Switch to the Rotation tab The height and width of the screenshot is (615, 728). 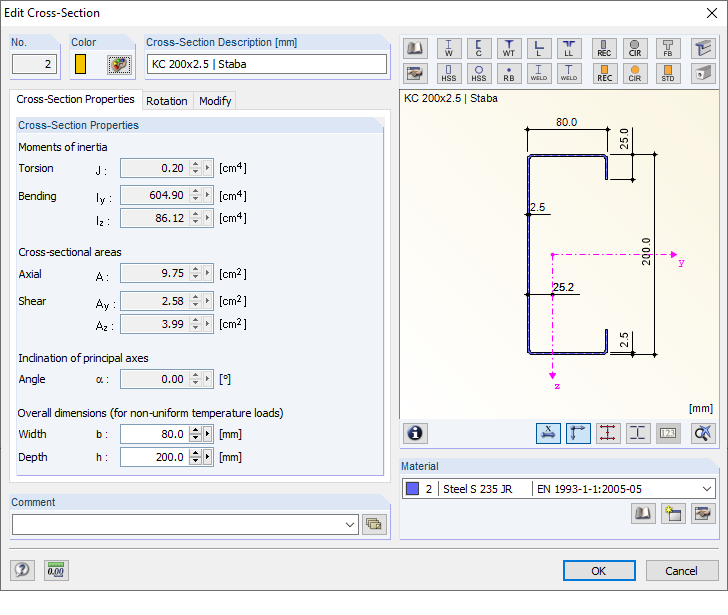coord(167,101)
